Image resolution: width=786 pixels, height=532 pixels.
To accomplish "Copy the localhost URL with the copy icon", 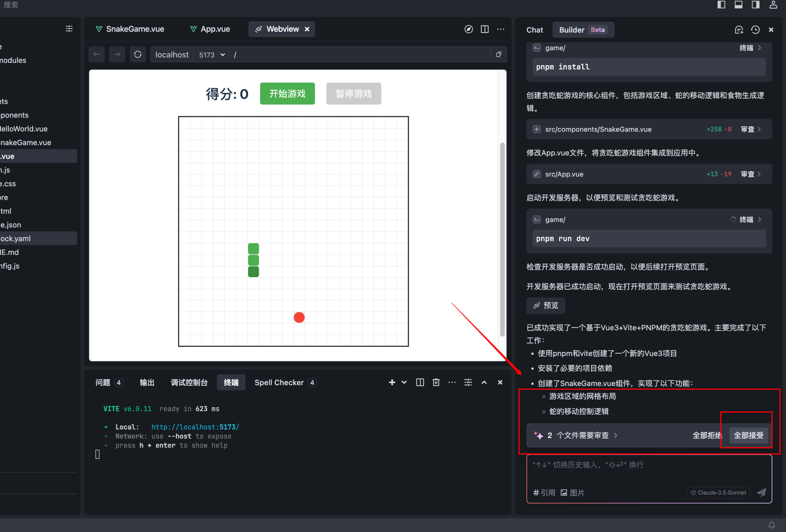I will (498, 54).
